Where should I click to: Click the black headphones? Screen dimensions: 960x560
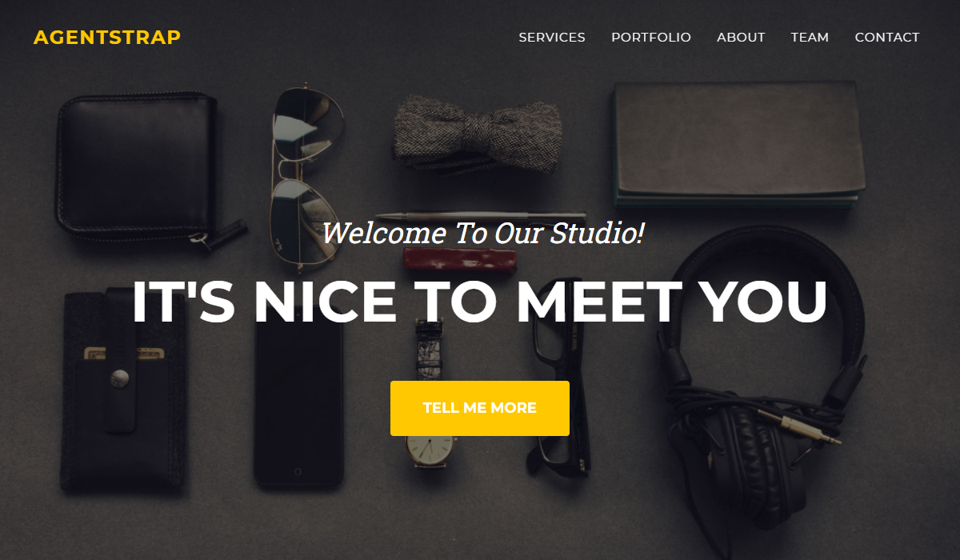760,376
